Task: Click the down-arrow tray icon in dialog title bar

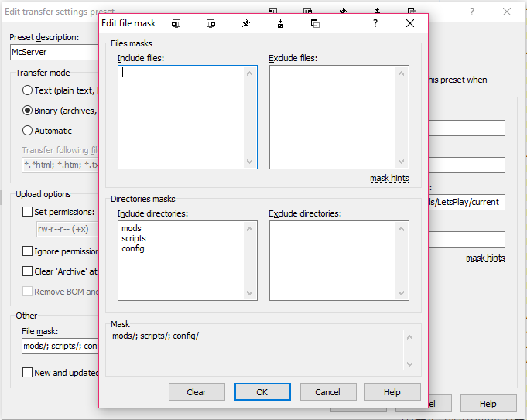Action: tap(280, 24)
